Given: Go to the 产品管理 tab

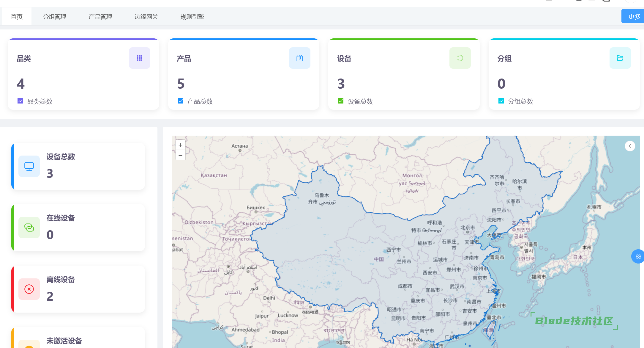Looking at the screenshot, I should point(100,17).
